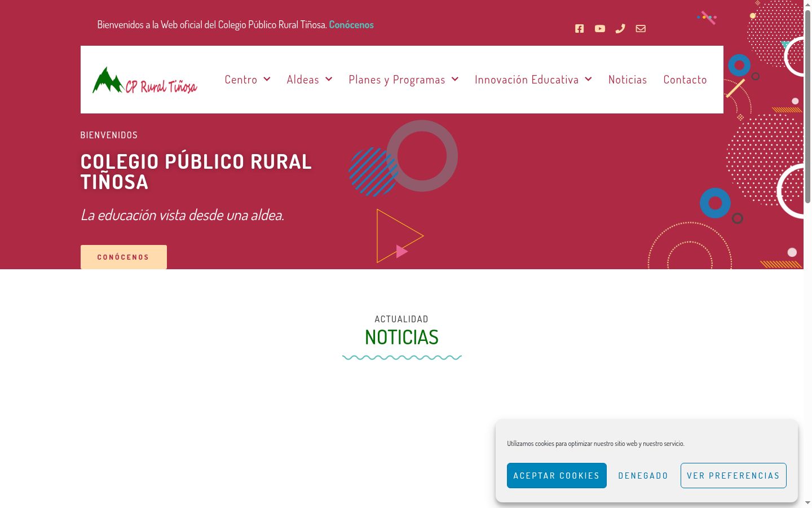
Task: Follow the Conócenos link in top banner
Action: 351,25
